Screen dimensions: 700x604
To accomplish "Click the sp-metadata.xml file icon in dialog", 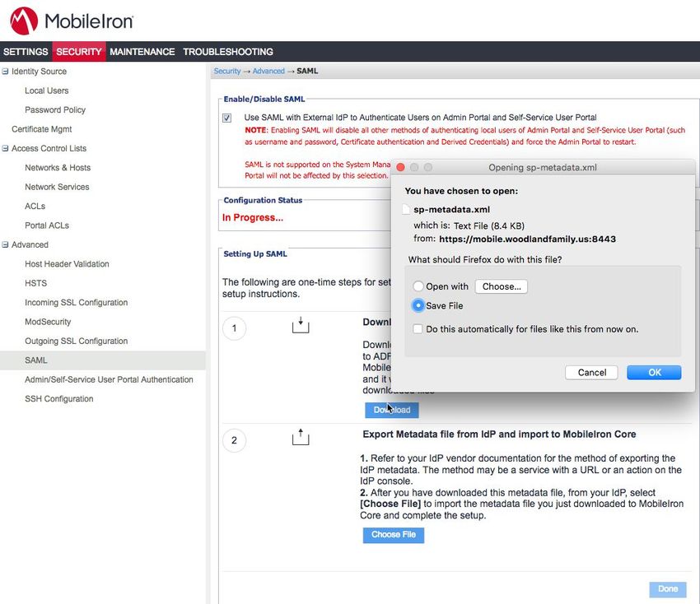I will (x=406, y=210).
